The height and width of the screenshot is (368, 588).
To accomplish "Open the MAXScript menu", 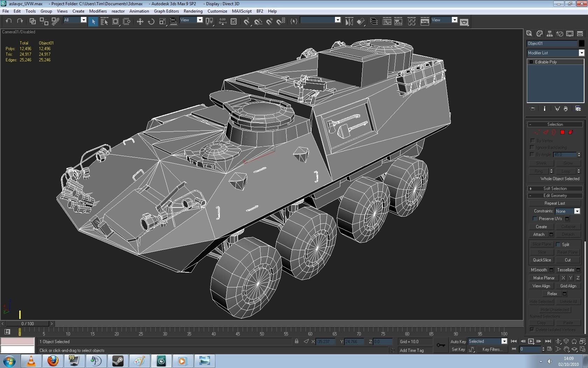I will pos(241,11).
